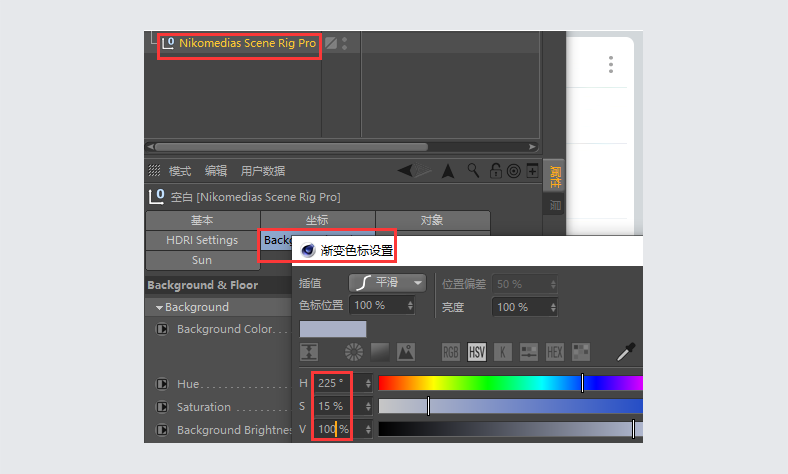The width and height of the screenshot is (788, 474).
Task: Open the 基本 tab
Action: (203, 220)
